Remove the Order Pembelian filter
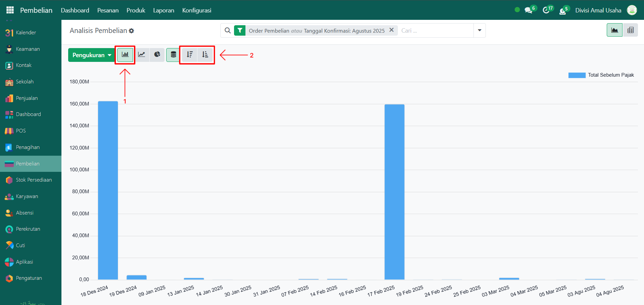644x305 pixels. (x=391, y=30)
